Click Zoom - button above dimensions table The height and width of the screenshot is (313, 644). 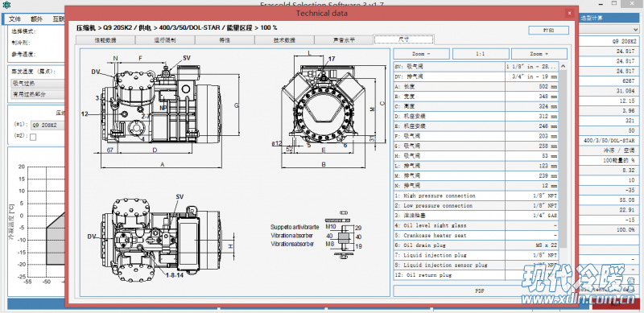(x=421, y=54)
